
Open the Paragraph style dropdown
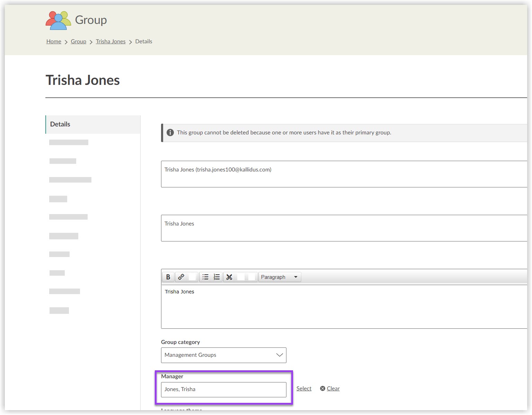pos(280,277)
